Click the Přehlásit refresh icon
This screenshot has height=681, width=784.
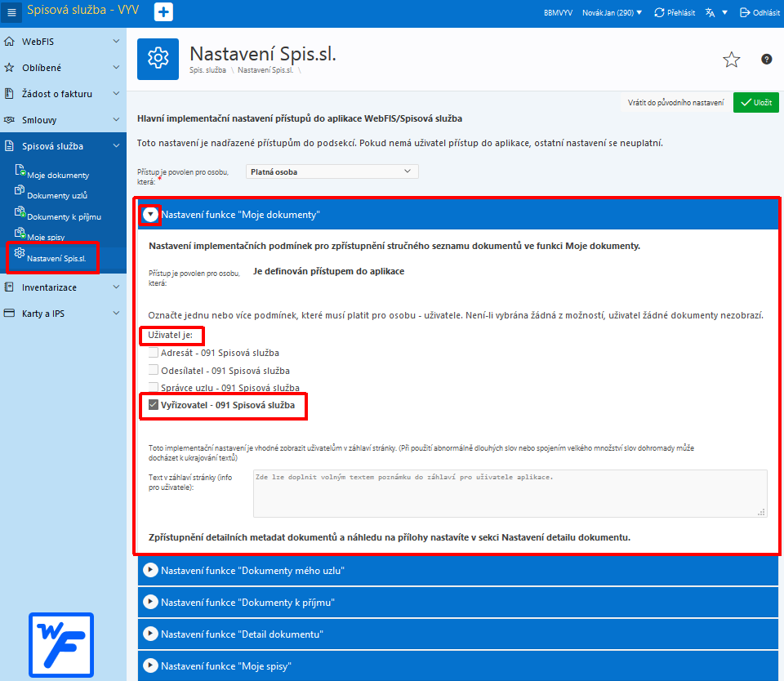pyautogui.click(x=660, y=12)
